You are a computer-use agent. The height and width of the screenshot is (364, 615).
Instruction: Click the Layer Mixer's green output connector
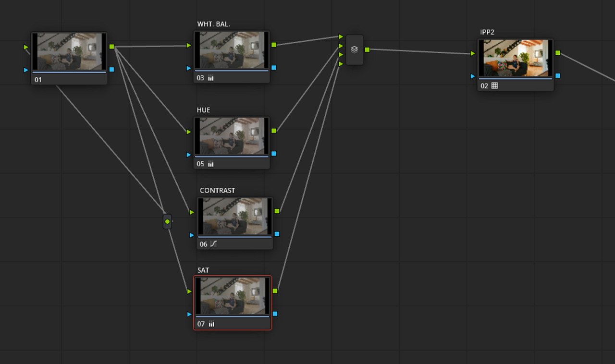pos(367,49)
